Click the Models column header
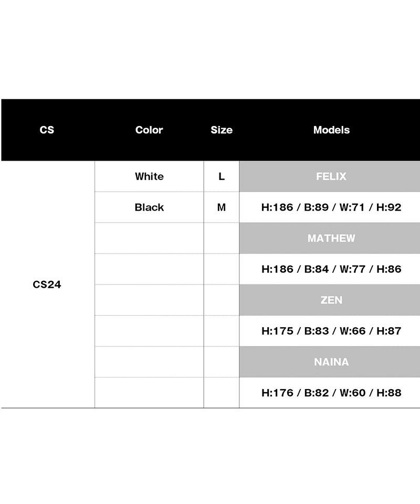 [331, 130]
